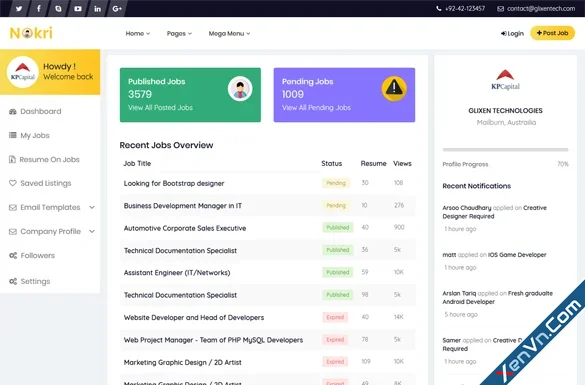Click the phone number +92-42-123457
This screenshot has width=585, height=385.
[465, 9]
